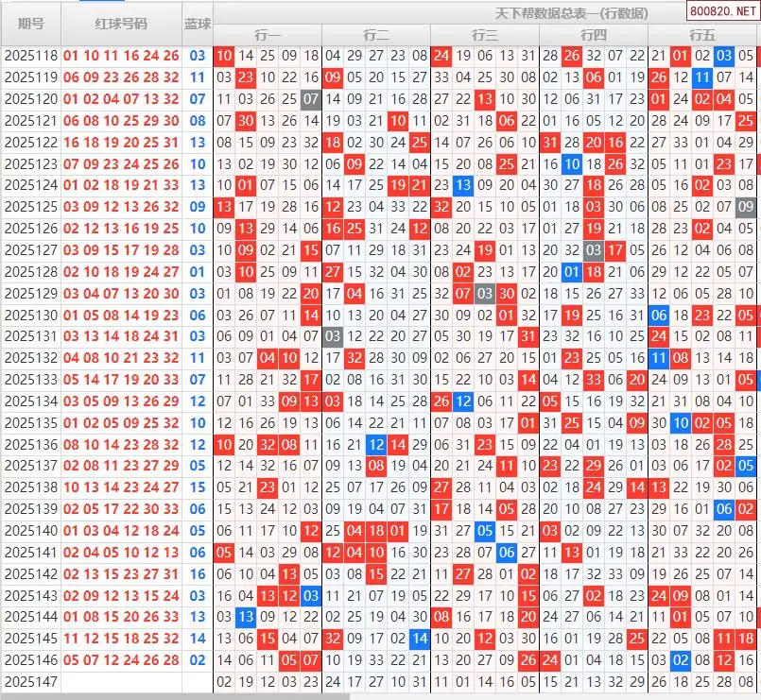Image resolution: width=761 pixels, height=700 pixels.
Task: Select the 行四 column group header
Action: click(594, 35)
